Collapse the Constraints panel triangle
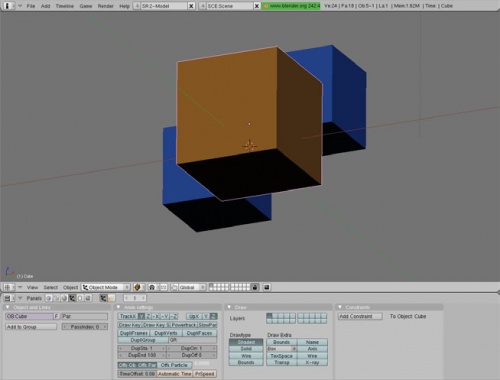This screenshot has width=500, height=380. (340, 307)
